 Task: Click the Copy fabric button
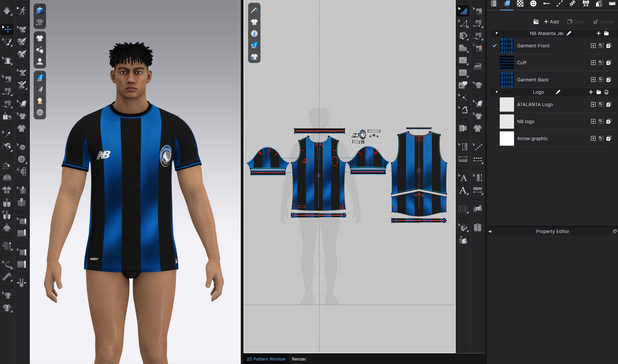click(576, 22)
